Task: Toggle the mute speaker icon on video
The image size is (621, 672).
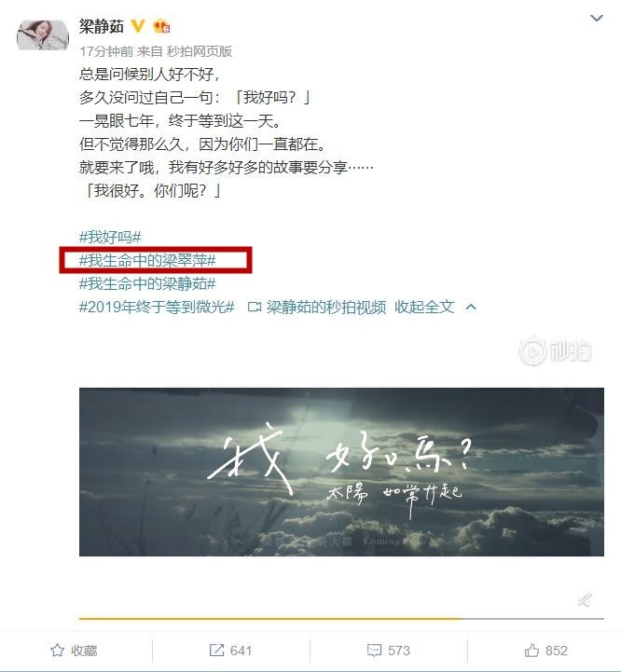Action: click(x=585, y=599)
